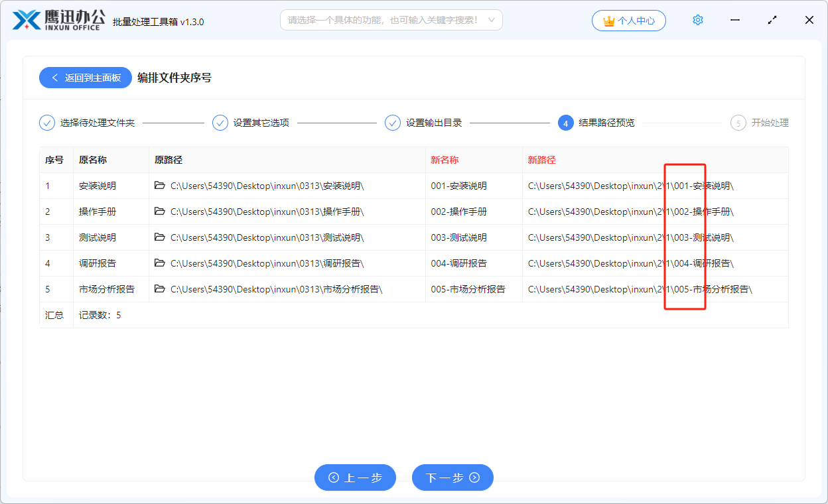Click the 序号 column header
This screenshot has height=504, width=828.
[x=54, y=160]
